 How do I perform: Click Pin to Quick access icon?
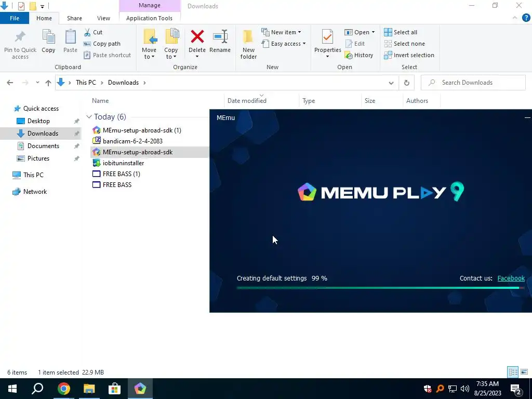(20, 37)
